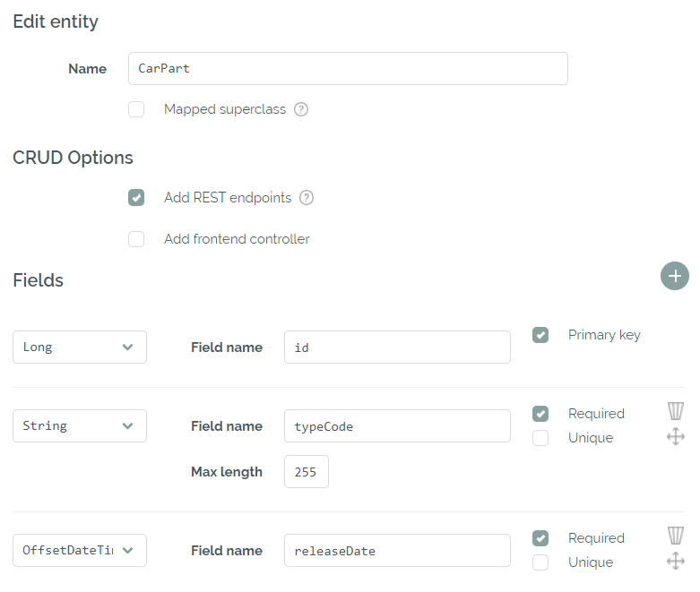Click the id field name input
700x592 pixels.
[x=397, y=347]
